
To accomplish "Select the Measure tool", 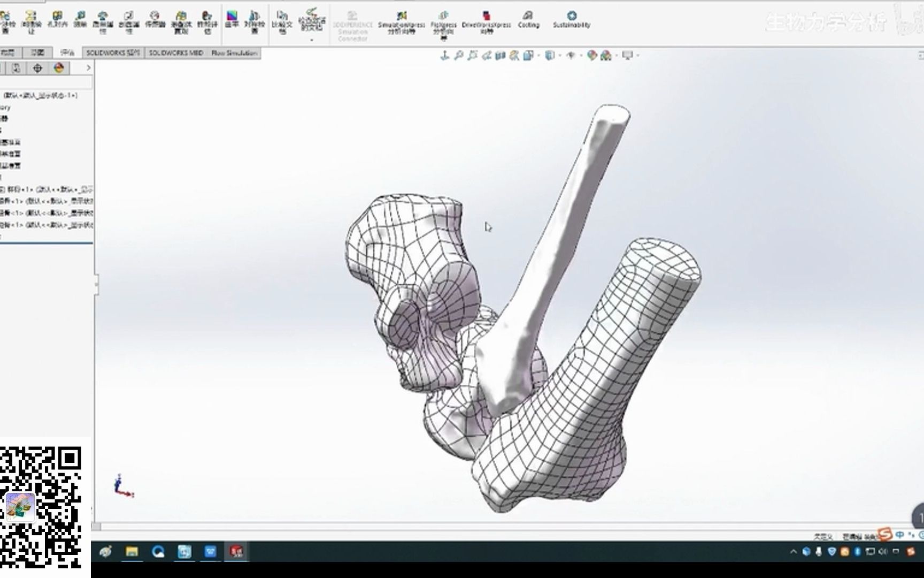I will pyautogui.click(x=80, y=19).
